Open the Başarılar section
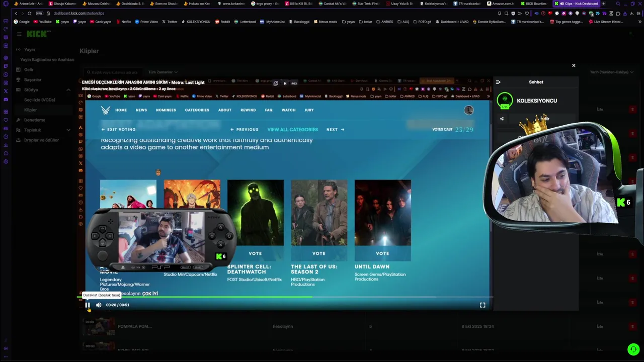 point(33,79)
